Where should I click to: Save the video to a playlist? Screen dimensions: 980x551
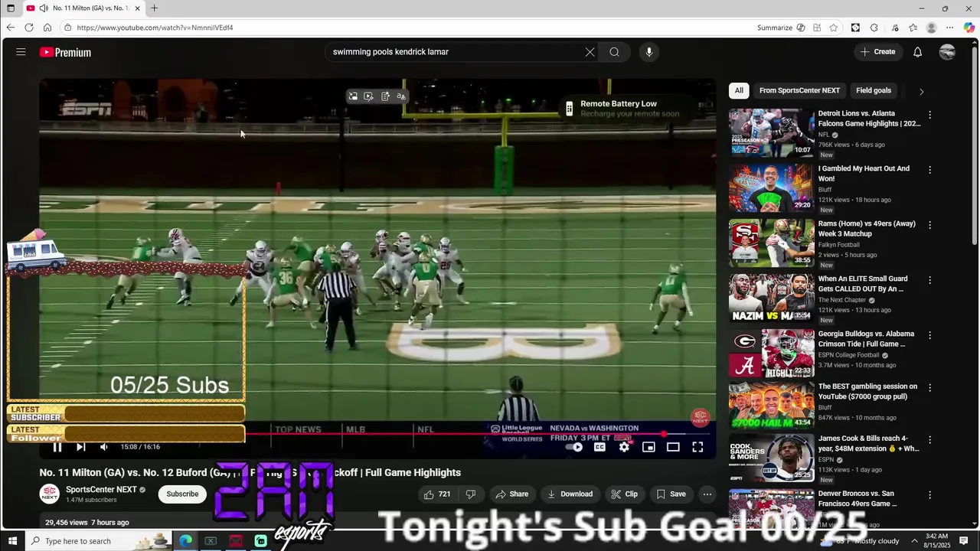click(x=671, y=494)
